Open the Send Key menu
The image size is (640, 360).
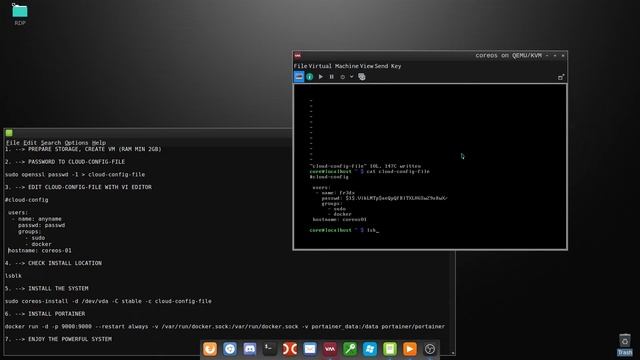pyautogui.click(x=388, y=66)
